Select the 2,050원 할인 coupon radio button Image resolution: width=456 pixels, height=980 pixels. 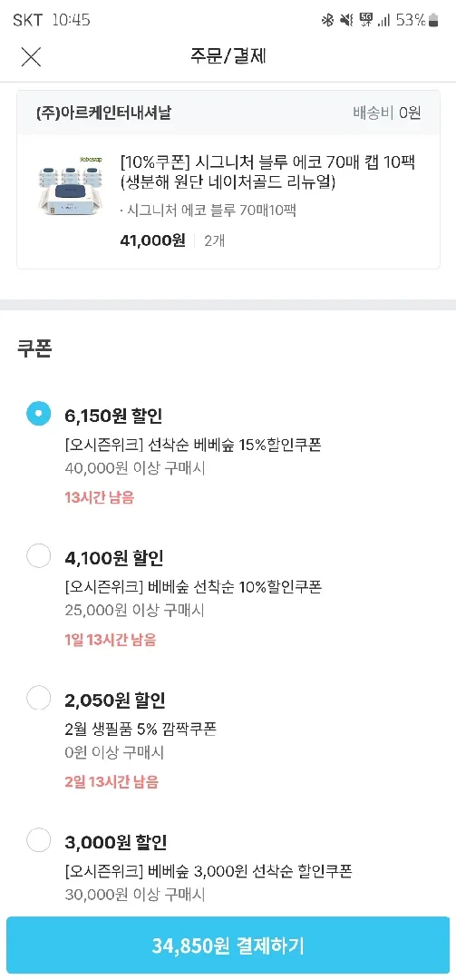pyautogui.click(x=39, y=698)
